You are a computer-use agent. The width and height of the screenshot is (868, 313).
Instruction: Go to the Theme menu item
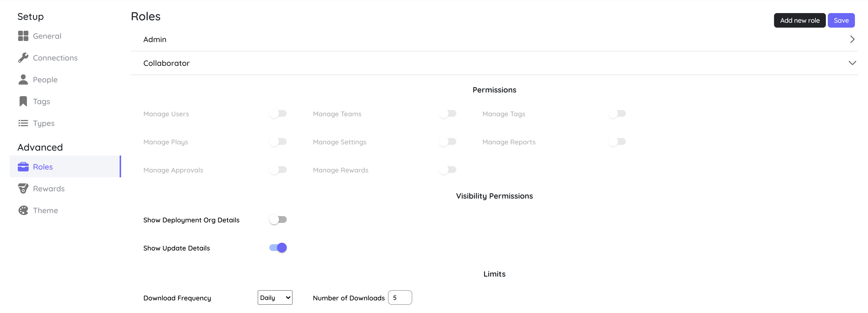(x=45, y=211)
